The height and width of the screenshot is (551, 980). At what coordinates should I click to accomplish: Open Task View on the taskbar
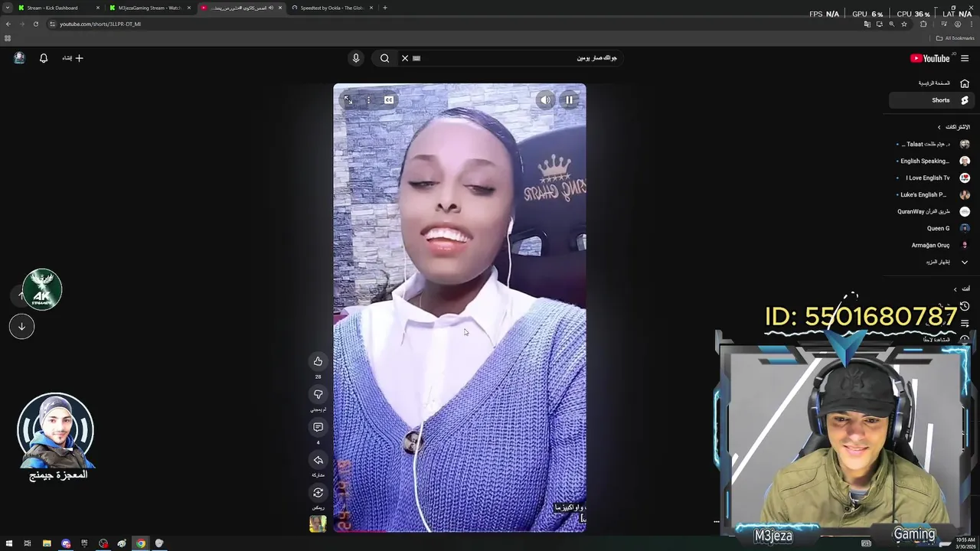28,543
